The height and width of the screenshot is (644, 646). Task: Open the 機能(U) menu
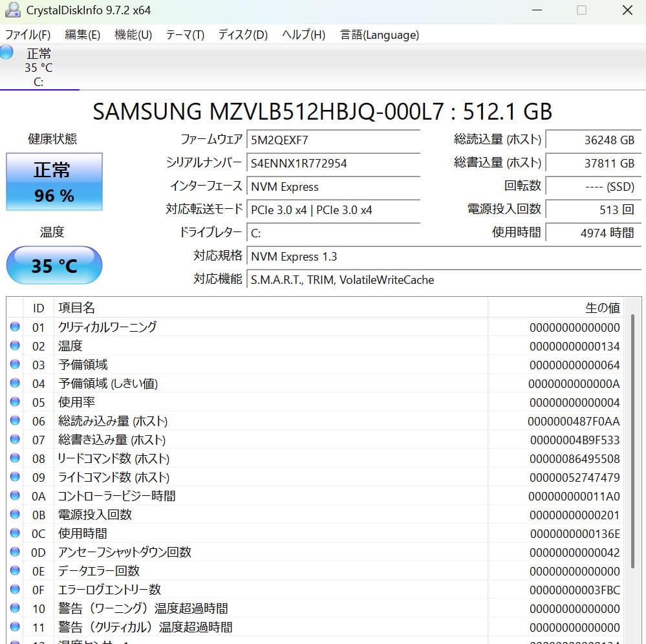(x=132, y=35)
